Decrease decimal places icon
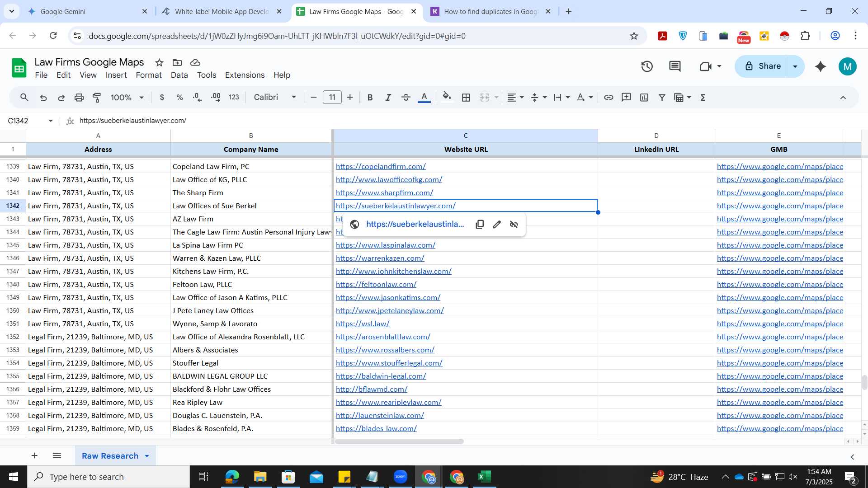The width and height of the screenshot is (868, 488). click(x=198, y=97)
